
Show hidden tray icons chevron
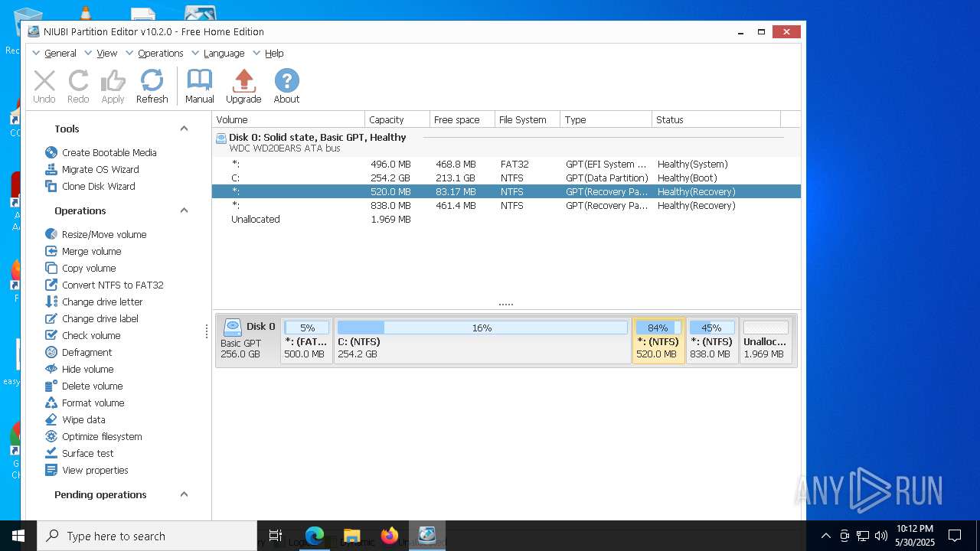pos(826,536)
